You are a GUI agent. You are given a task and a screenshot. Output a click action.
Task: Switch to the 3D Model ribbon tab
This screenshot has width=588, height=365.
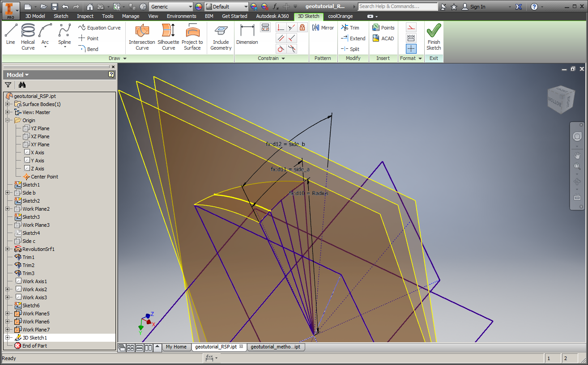pyautogui.click(x=35, y=16)
